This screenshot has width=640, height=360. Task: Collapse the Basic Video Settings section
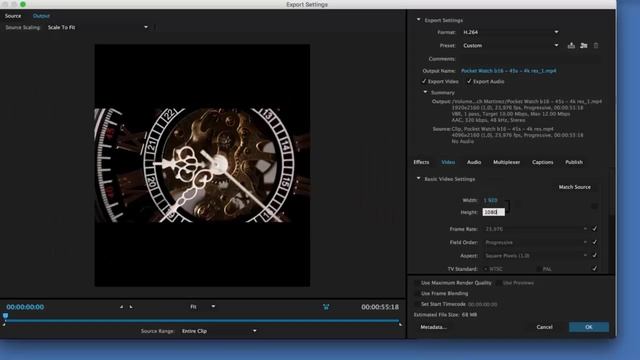coord(418,178)
